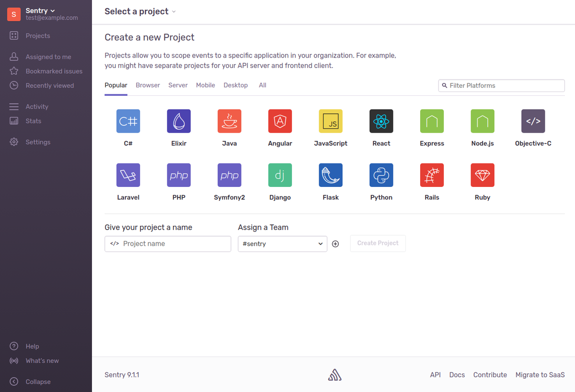Select the Node.js platform icon

click(x=483, y=121)
